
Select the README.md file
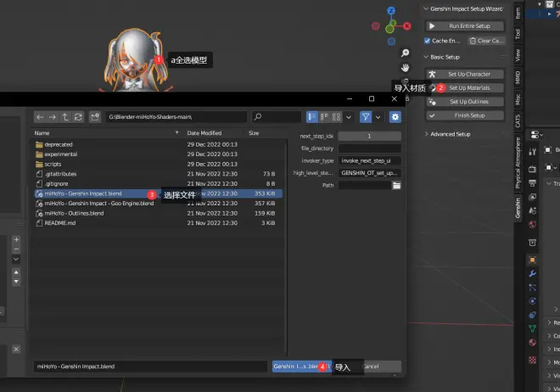pyautogui.click(x=158, y=223)
